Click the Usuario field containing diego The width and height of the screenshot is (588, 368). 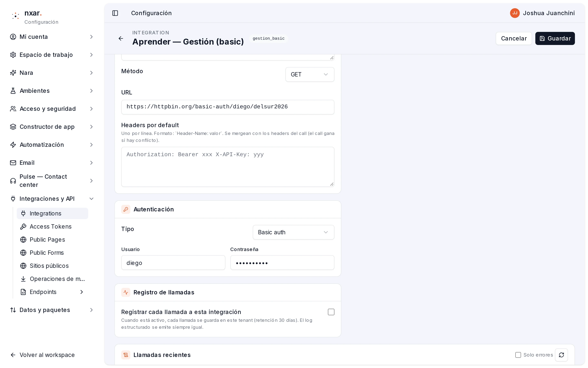point(173,263)
